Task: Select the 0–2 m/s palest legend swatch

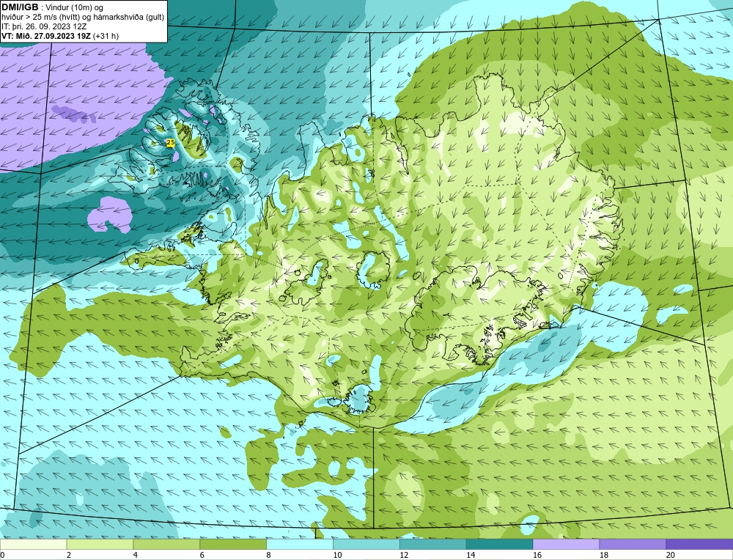Action: pos(33,544)
